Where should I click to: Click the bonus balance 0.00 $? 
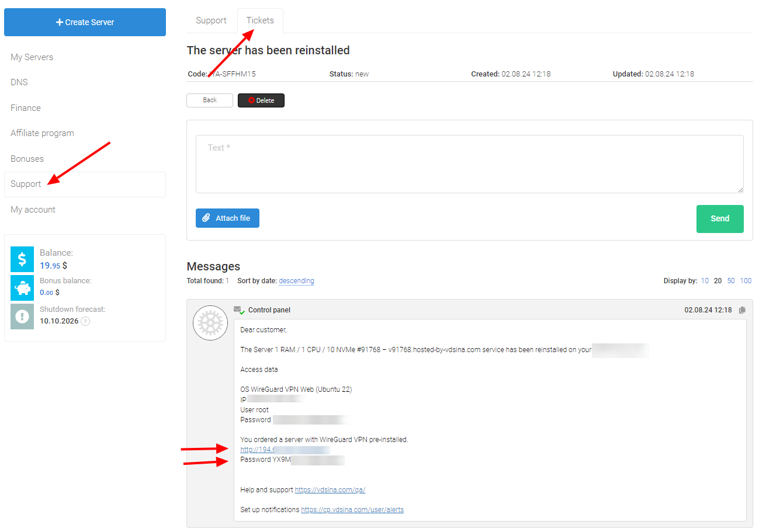50,293
